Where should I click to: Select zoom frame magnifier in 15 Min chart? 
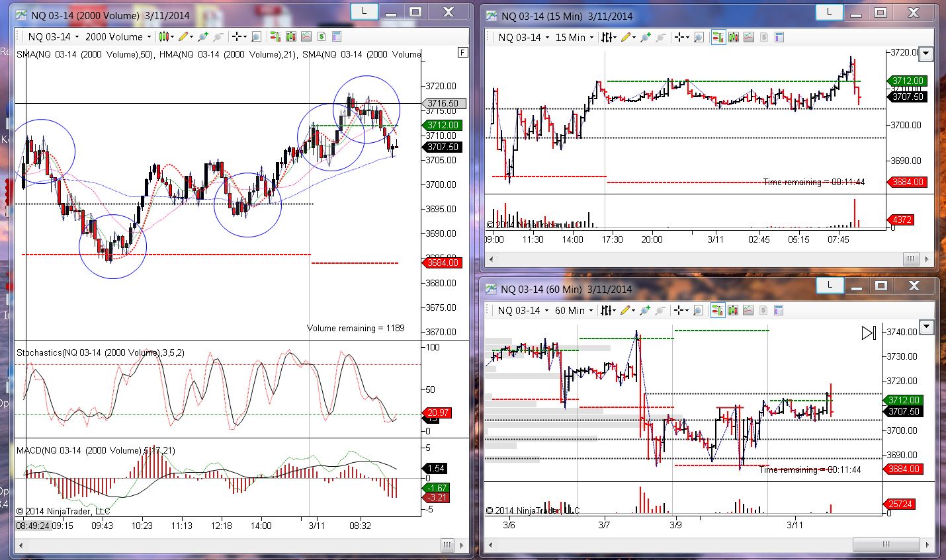click(699, 38)
